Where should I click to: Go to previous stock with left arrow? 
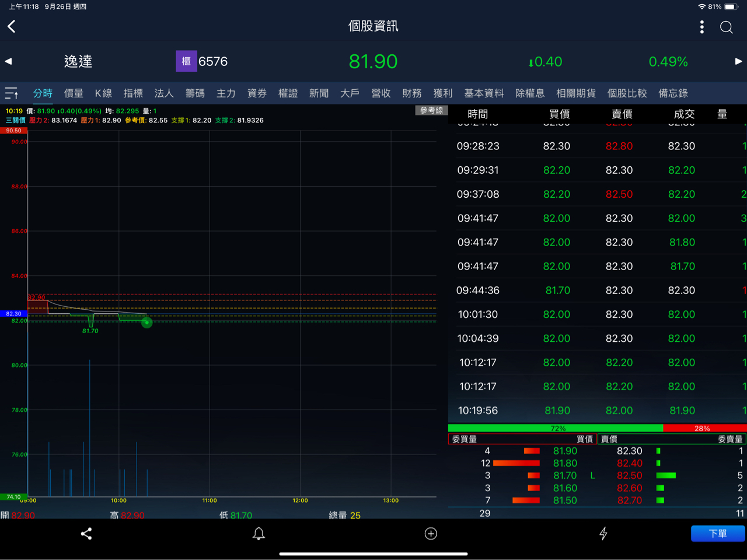click(8, 61)
